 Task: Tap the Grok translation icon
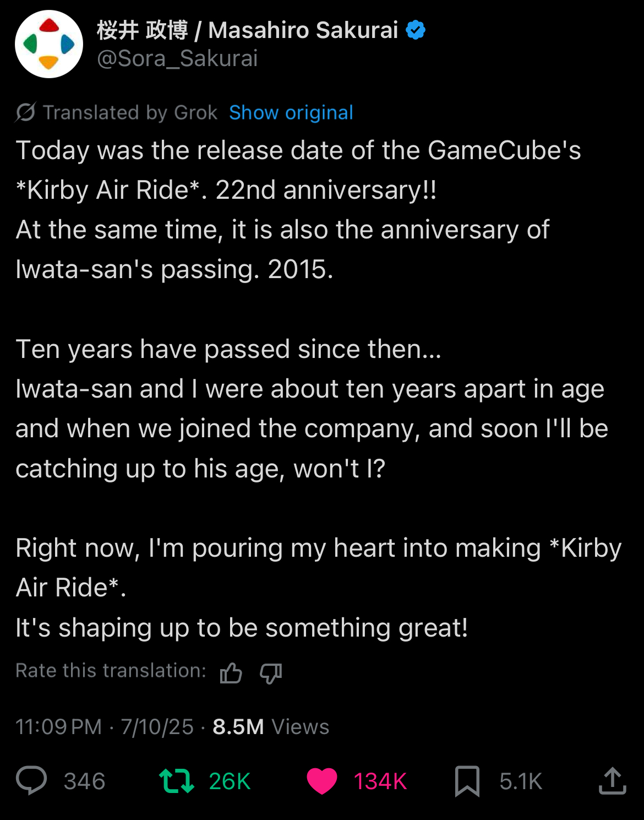[x=25, y=112]
